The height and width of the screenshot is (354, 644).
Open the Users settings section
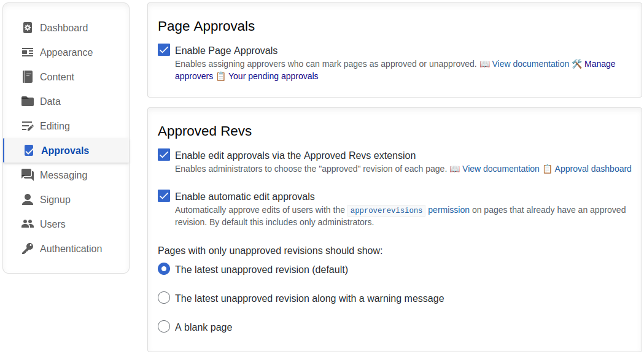(52, 224)
